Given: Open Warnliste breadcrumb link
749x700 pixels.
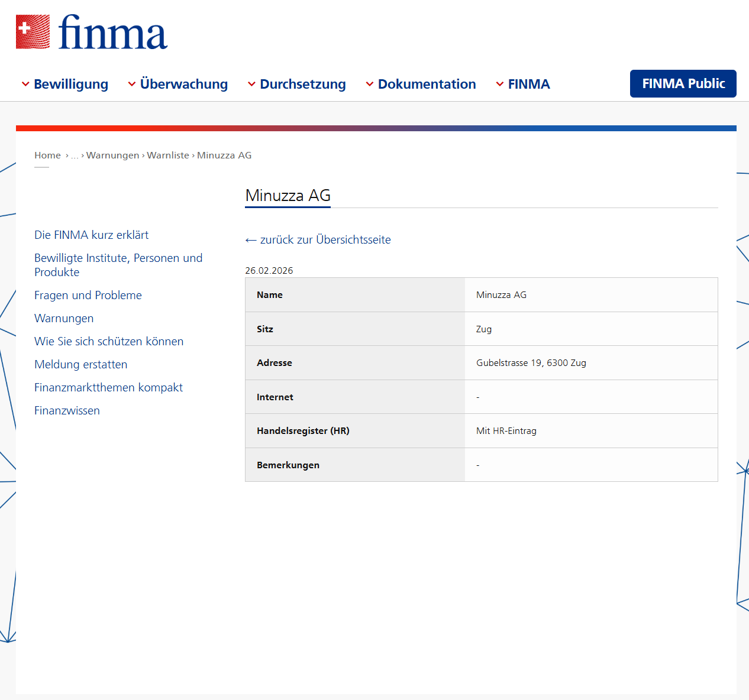Looking at the screenshot, I should pyautogui.click(x=168, y=155).
